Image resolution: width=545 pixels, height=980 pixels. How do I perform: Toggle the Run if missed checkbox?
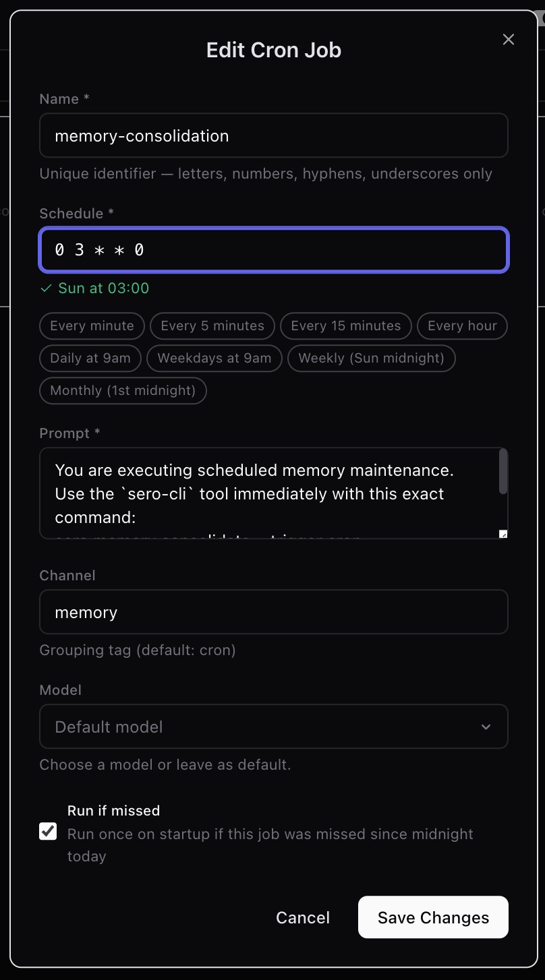[48, 832]
